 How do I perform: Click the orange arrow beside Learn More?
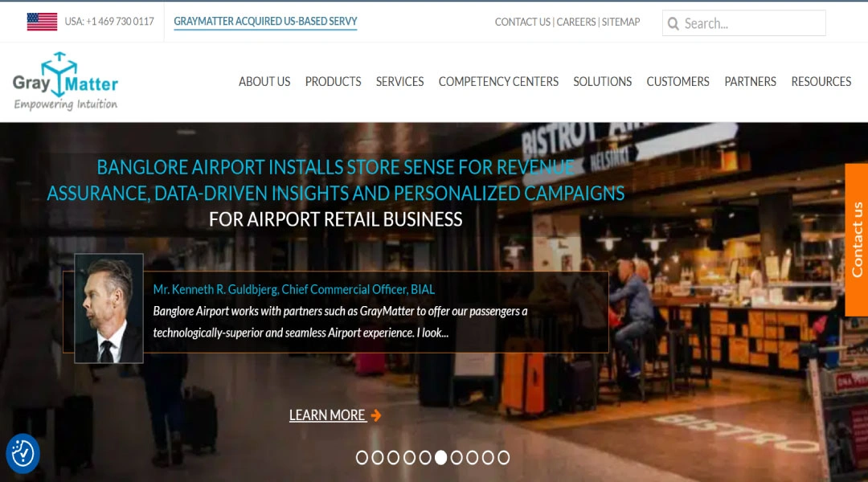376,415
